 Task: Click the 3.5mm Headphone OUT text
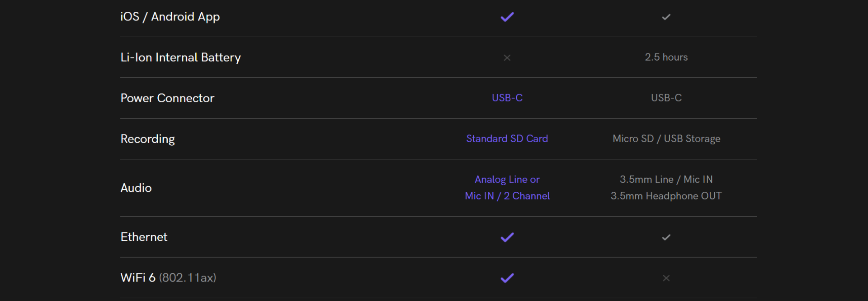[666, 196]
